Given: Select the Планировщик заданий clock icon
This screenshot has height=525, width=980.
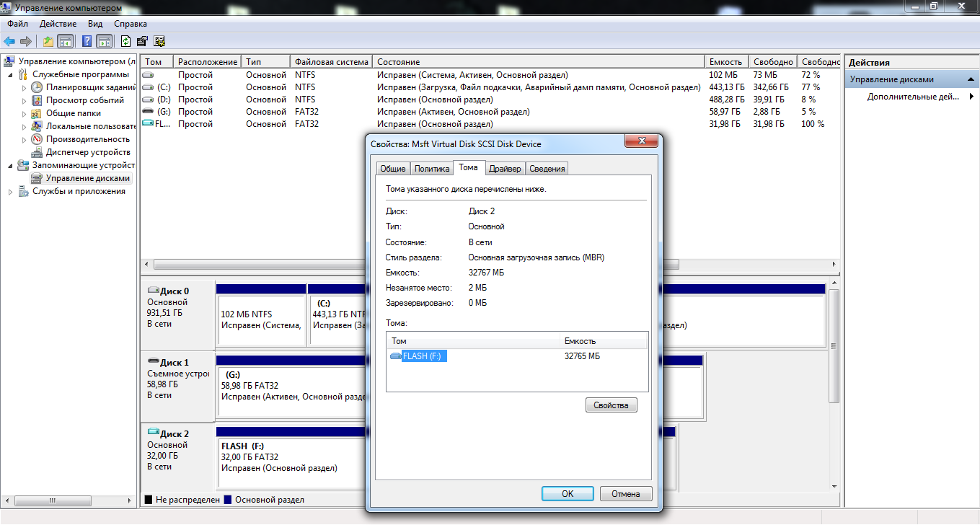Looking at the screenshot, I should pyautogui.click(x=37, y=87).
